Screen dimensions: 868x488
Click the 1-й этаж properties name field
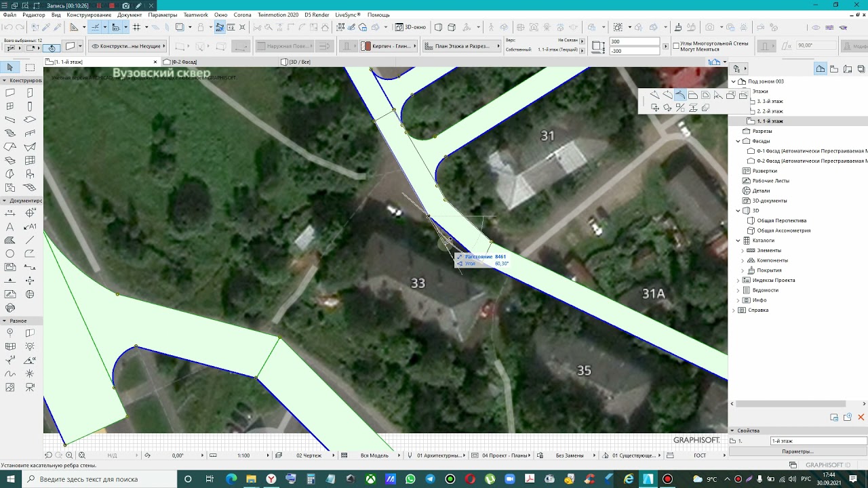point(818,441)
